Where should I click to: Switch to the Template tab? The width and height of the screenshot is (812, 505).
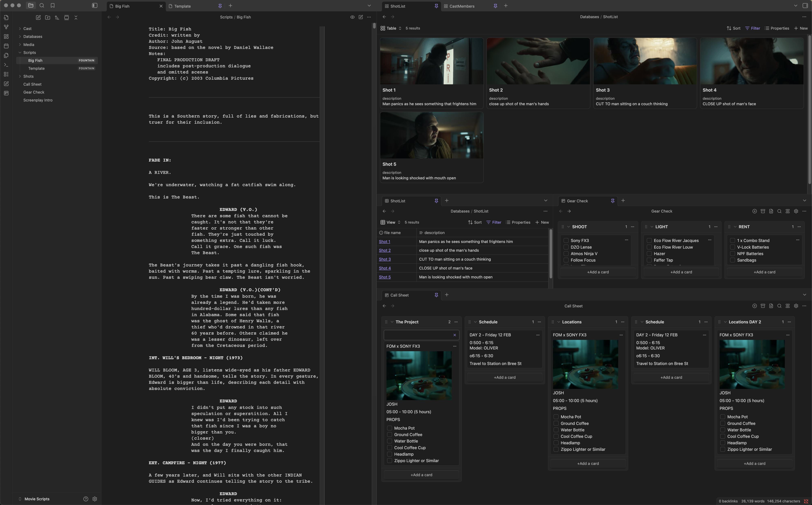coord(183,6)
